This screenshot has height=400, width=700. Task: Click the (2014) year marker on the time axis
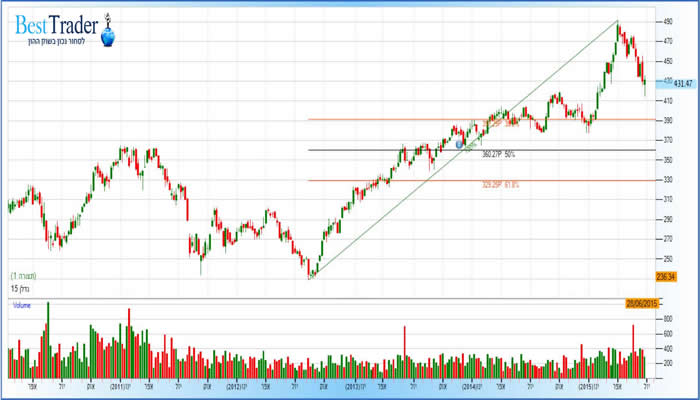[470, 384]
